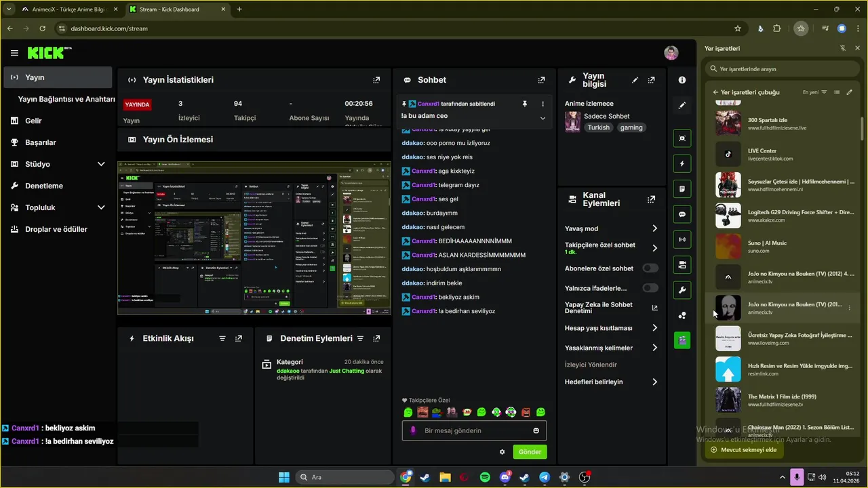868x488 pixels.
Task: Expand the Topluluk sidebar section
Action: (101, 207)
